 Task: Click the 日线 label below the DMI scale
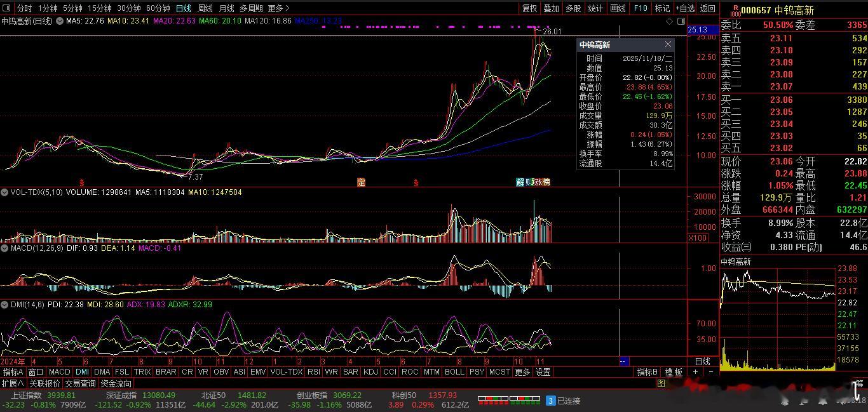click(x=702, y=361)
